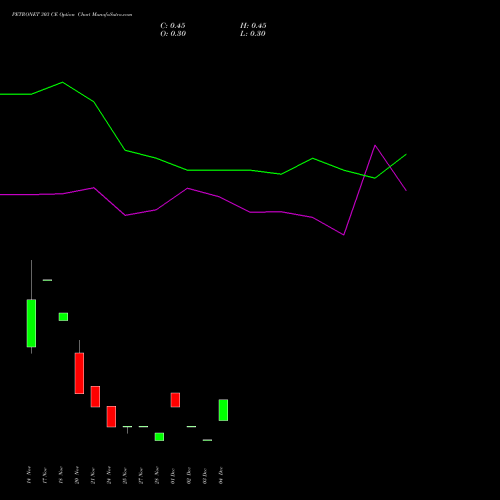
Task: Click the close value 'C: 0.45'
Action: coord(173,26)
